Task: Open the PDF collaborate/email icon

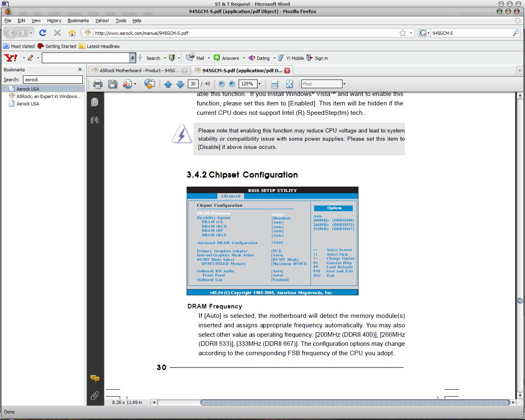Action: point(128,84)
